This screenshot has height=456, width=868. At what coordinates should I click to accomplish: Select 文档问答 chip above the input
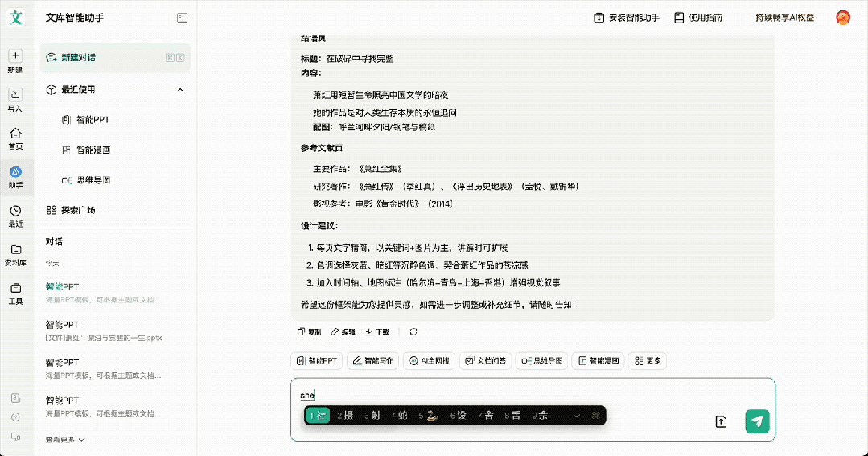click(x=485, y=361)
